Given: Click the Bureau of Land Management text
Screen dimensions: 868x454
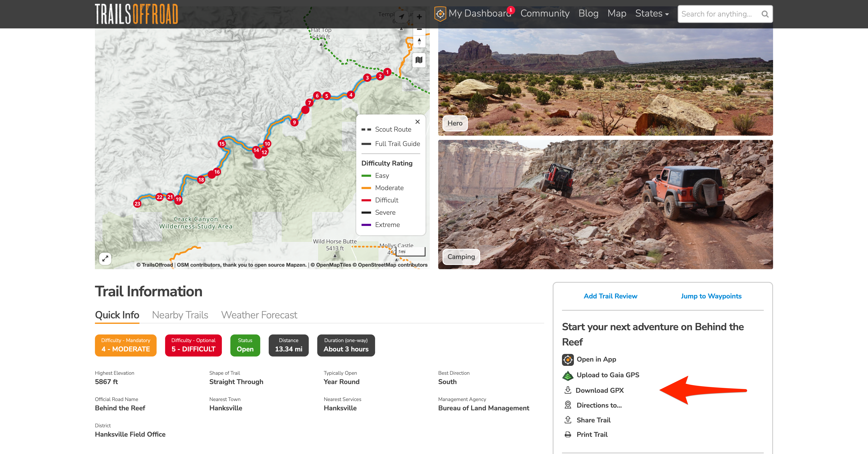Looking at the screenshot, I should point(484,408).
